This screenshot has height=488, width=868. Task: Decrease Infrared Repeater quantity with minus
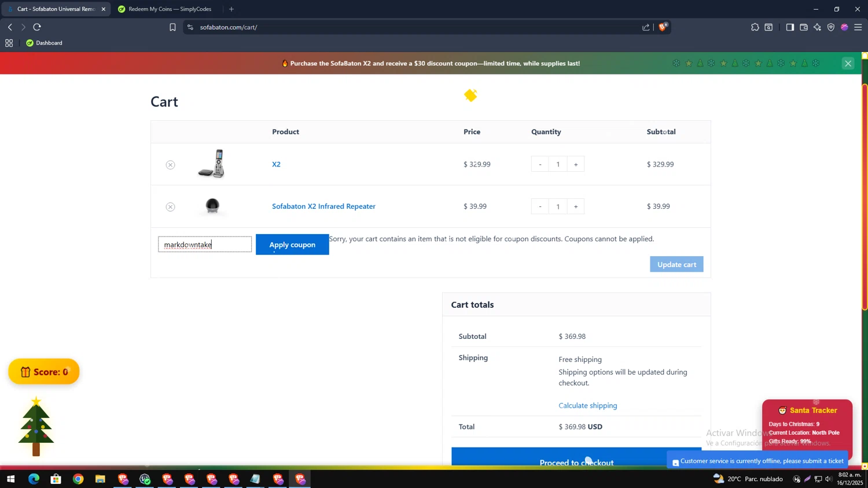pyautogui.click(x=540, y=206)
